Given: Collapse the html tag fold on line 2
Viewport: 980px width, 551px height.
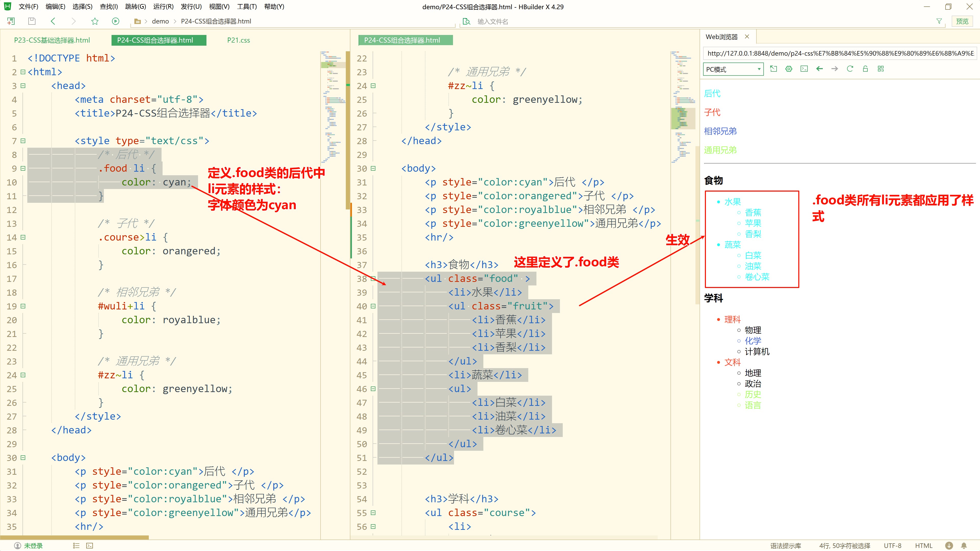Looking at the screenshot, I should [x=23, y=72].
